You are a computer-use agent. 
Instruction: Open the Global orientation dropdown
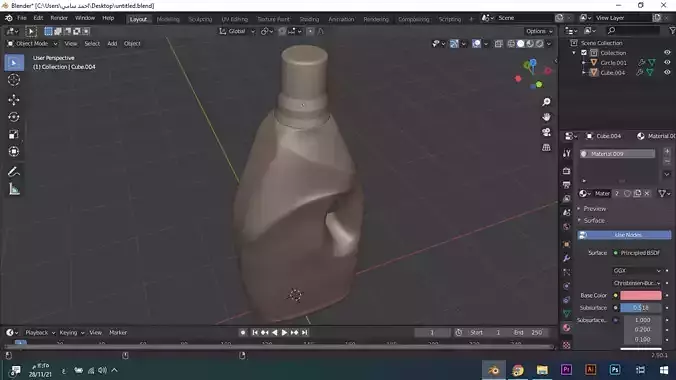pyautogui.click(x=237, y=31)
